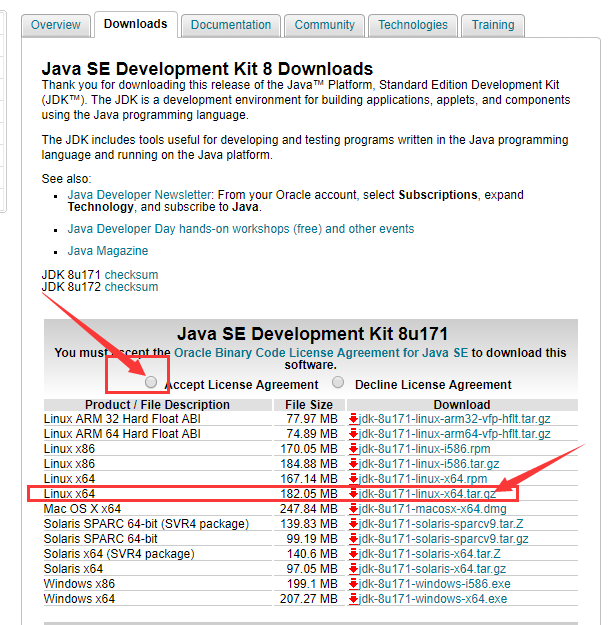This screenshot has width=609, height=625.
Task: Click Java SE Development Kit 8 Downloads heading
Action: [x=207, y=69]
